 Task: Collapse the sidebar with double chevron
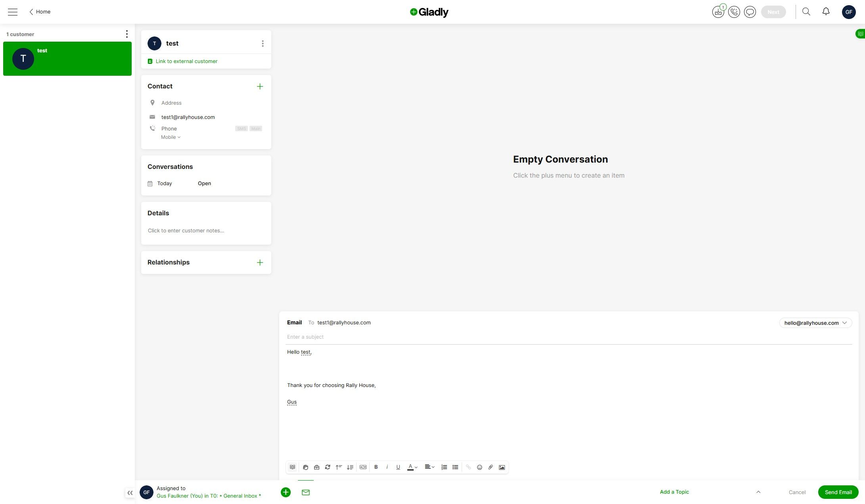click(130, 493)
